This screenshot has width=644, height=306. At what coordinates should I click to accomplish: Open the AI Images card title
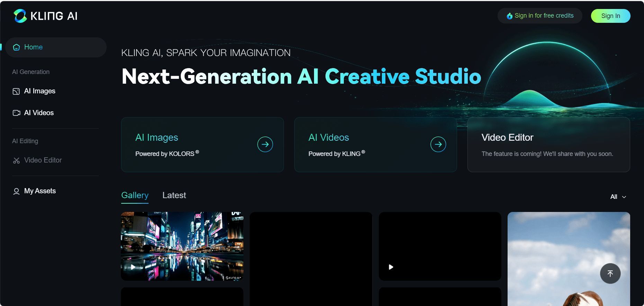point(156,138)
